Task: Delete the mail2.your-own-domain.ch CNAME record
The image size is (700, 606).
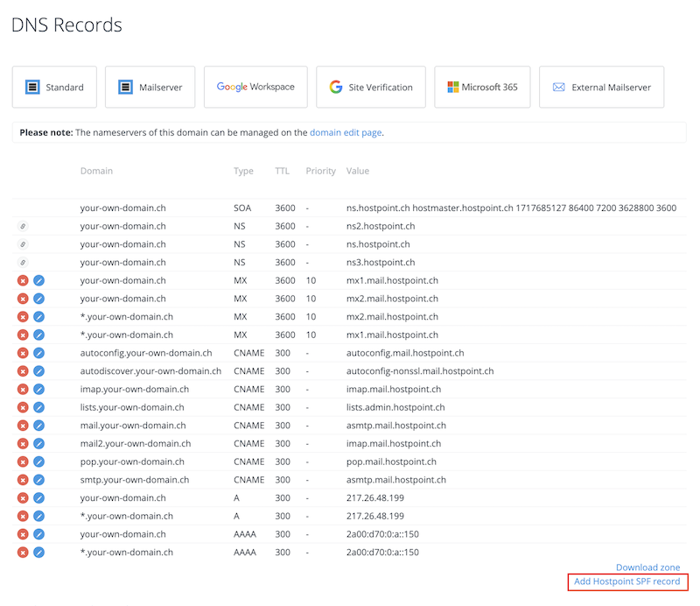Action: [x=23, y=444]
